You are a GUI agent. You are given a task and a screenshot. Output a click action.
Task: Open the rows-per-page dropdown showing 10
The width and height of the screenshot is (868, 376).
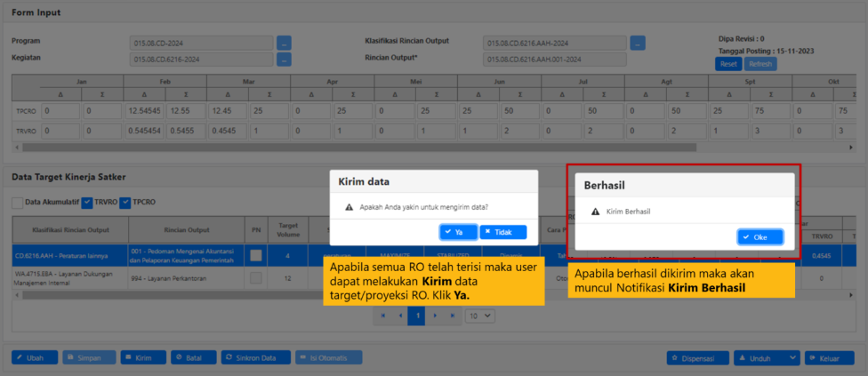click(x=479, y=316)
